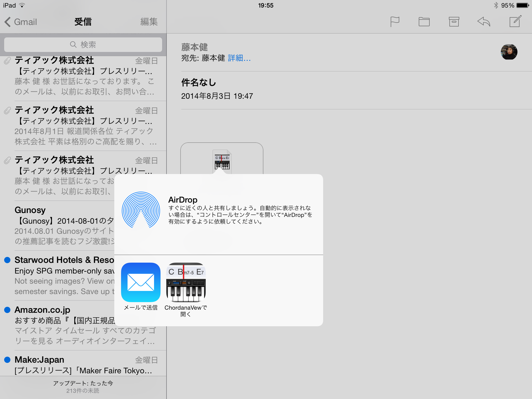Viewport: 532px width, 399px height.
Task: Open Gunosy email in inbox
Action: tap(57, 225)
